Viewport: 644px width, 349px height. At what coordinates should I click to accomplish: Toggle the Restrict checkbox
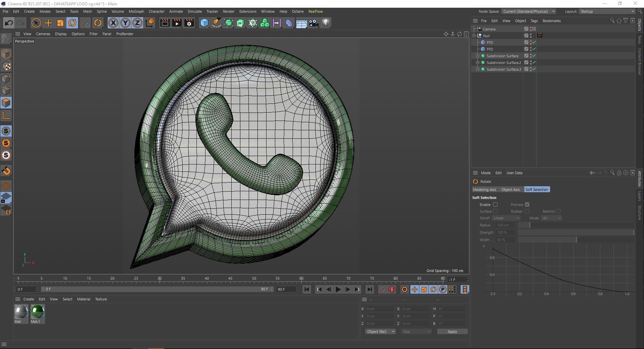click(x=558, y=211)
